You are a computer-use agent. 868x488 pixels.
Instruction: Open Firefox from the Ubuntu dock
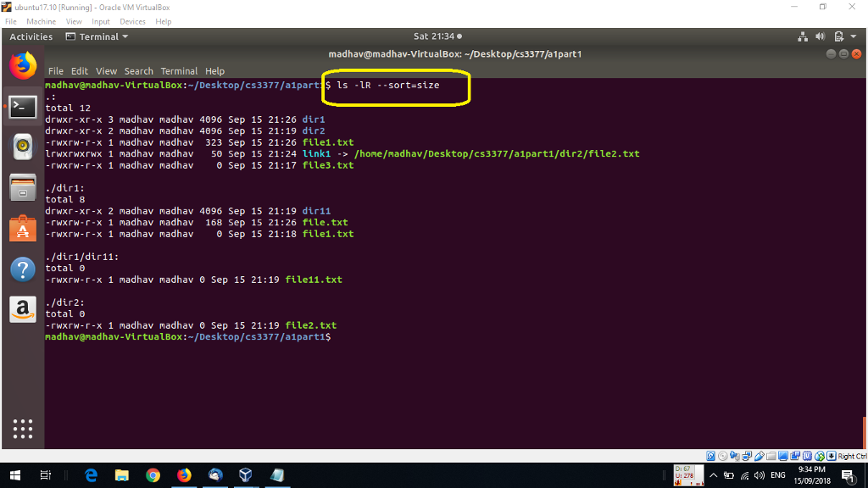[x=22, y=64]
